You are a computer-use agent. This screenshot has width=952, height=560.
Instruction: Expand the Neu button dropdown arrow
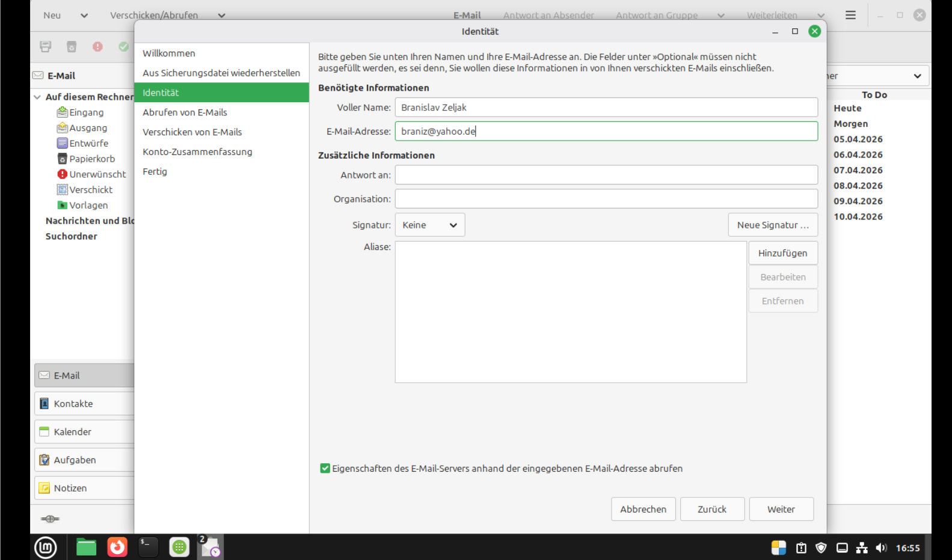[84, 16]
